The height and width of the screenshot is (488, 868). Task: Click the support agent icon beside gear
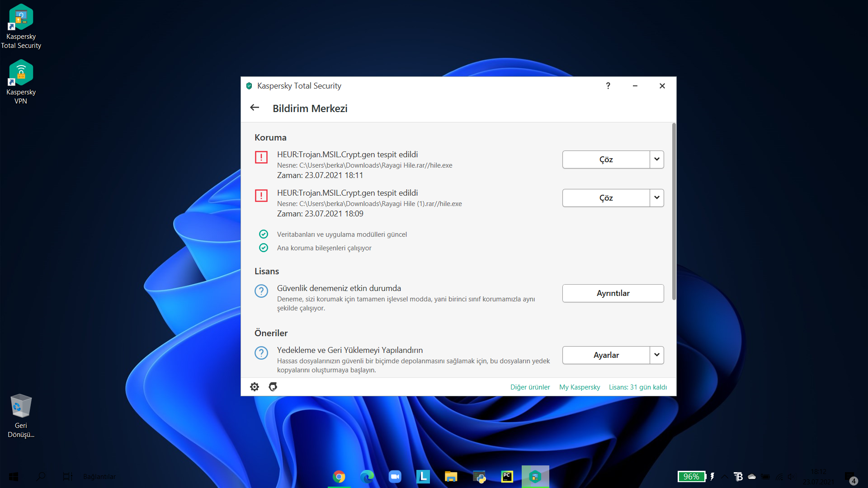273,387
